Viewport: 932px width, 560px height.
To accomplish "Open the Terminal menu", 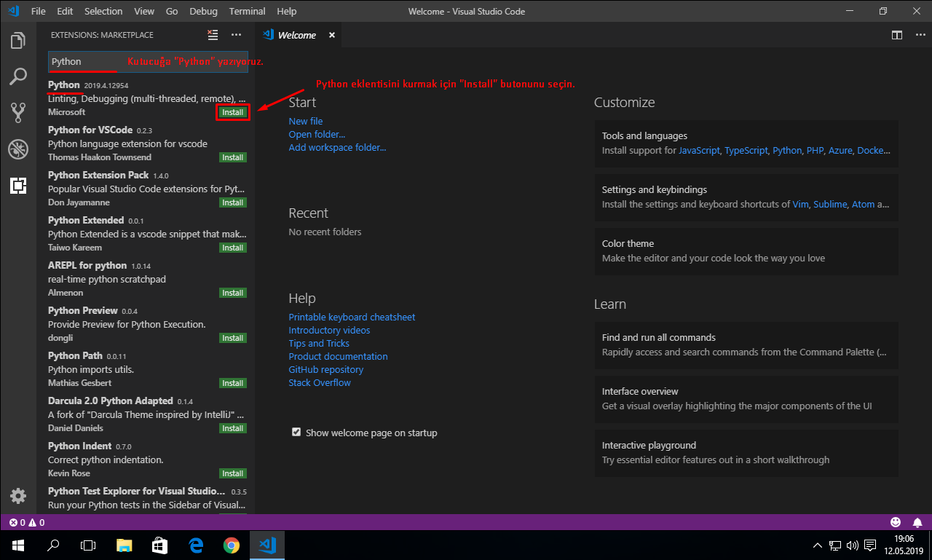I will pos(246,11).
